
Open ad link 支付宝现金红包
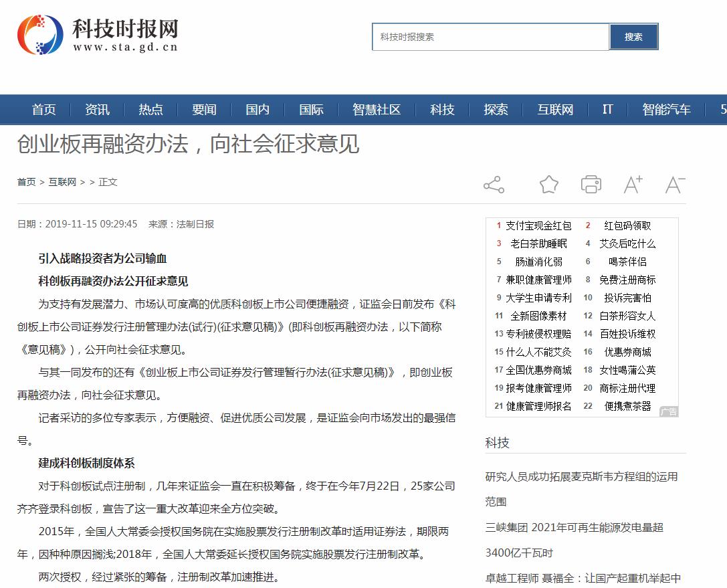click(x=538, y=226)
